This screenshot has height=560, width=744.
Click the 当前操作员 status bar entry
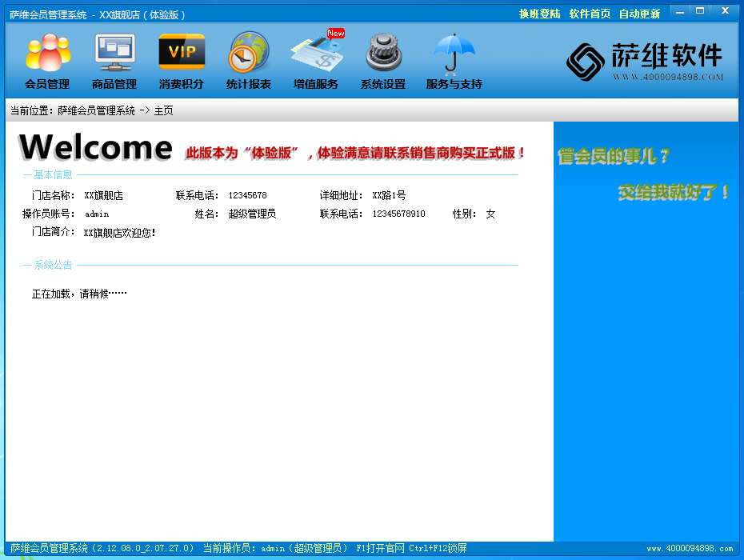point(276,548)
